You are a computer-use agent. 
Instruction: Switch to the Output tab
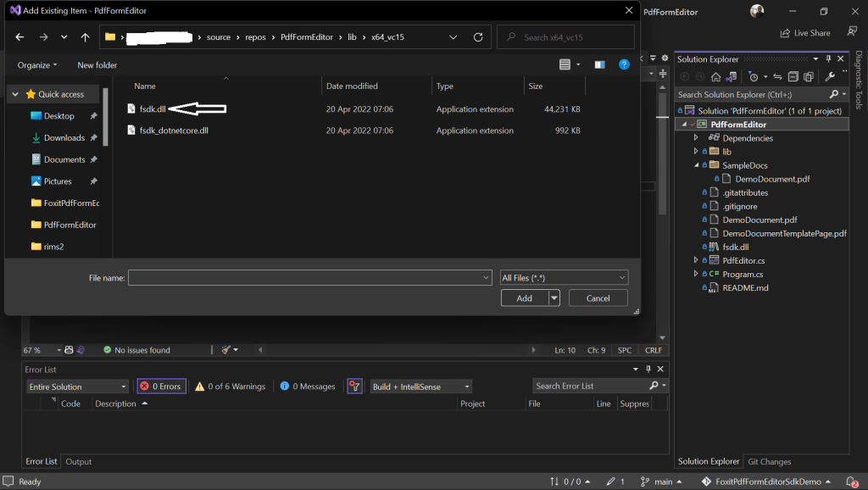pyautogui.click(x=79, y=462)
